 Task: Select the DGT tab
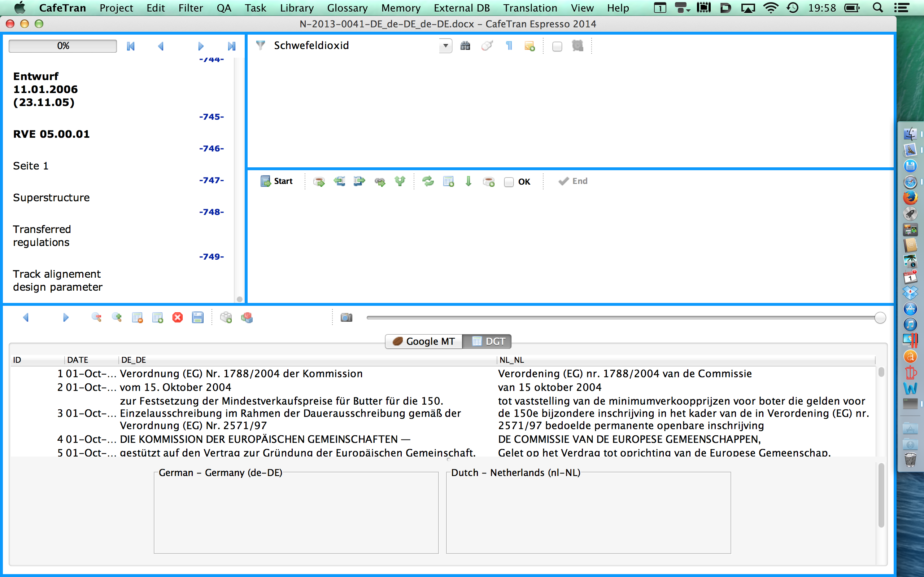pyautogui.click(x=488, y=341)
